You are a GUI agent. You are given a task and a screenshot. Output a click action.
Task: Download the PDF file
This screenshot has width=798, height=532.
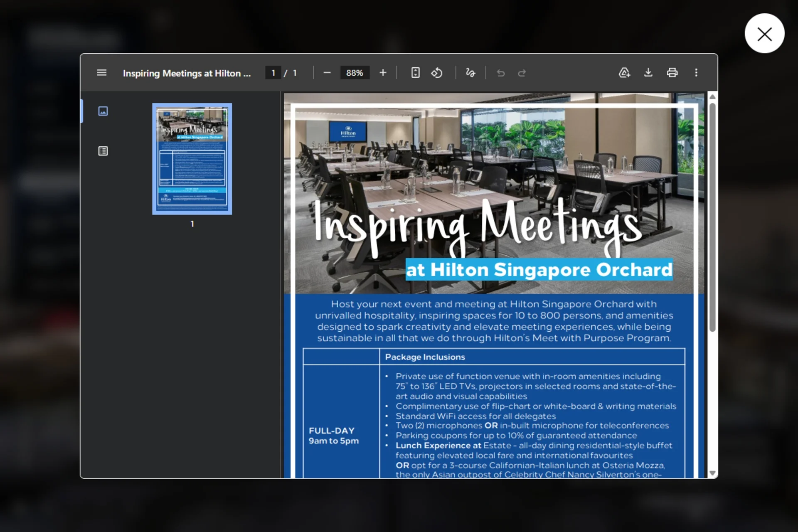pos(648,73)
